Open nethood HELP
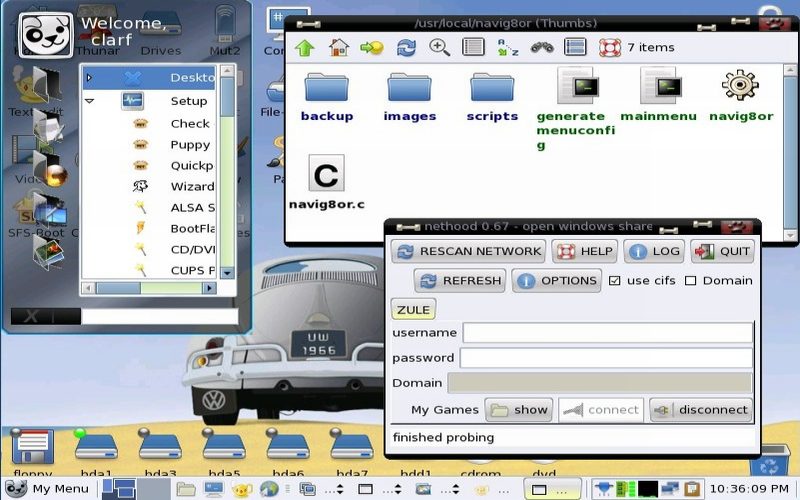 click(x=585, y=252)
